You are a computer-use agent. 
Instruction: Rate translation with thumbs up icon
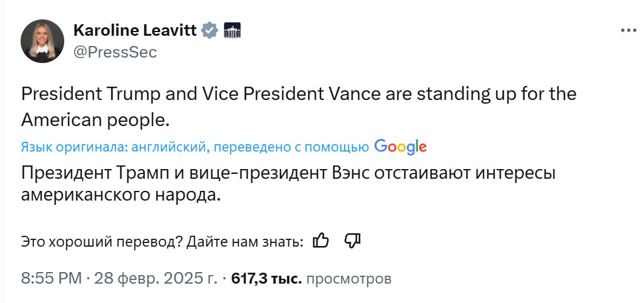click(320, 241)
